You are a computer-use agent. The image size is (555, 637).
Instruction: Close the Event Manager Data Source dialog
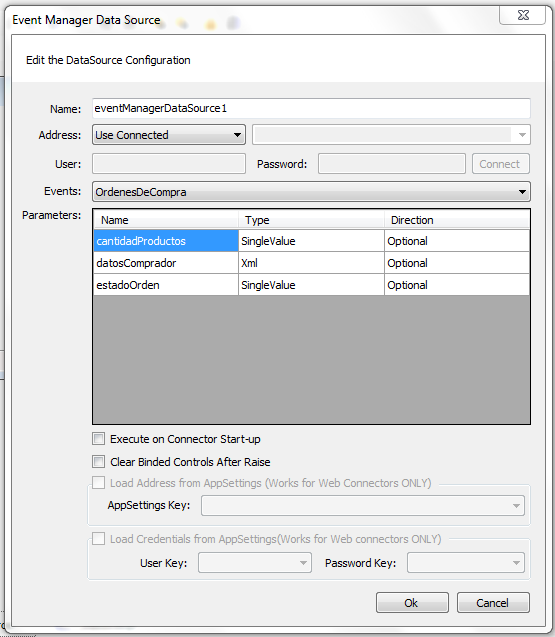pos(522,16)
